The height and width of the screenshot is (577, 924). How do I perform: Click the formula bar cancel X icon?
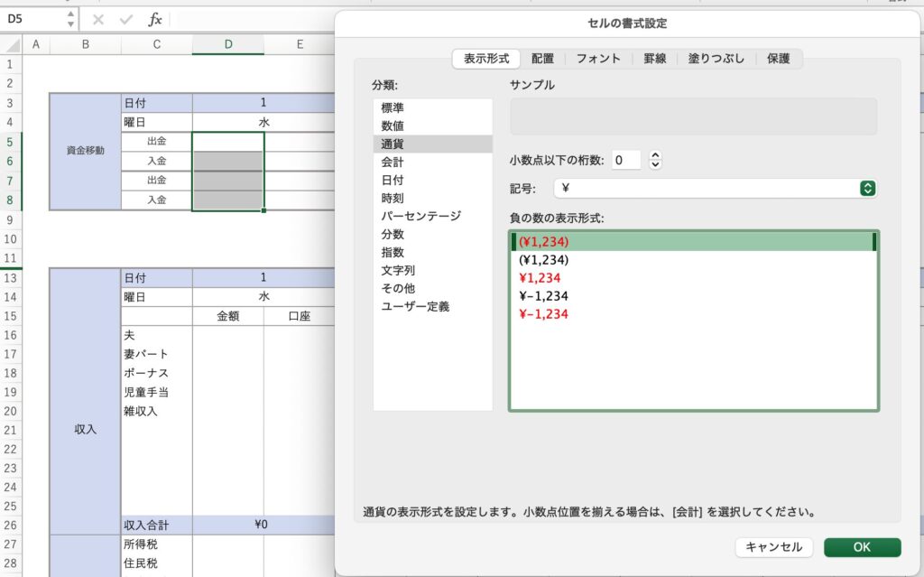[98, 19]
